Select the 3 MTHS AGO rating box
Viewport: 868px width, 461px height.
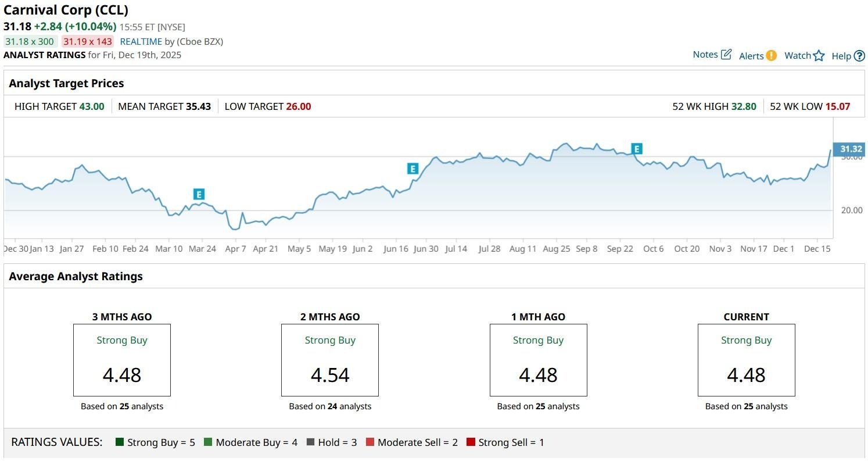coord(121,360)
